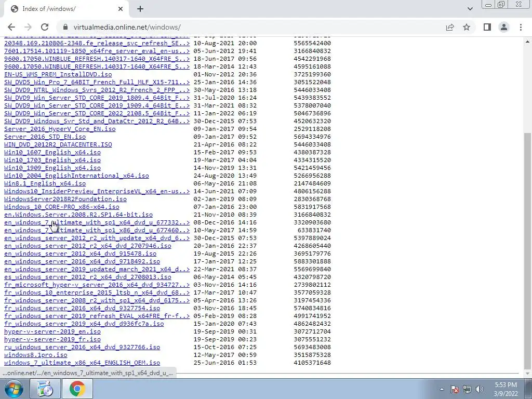This screenshot has width=532, height=399.
Task: Download Win10_1607_English_x64.iso
Action: click(x=52, y=152)
